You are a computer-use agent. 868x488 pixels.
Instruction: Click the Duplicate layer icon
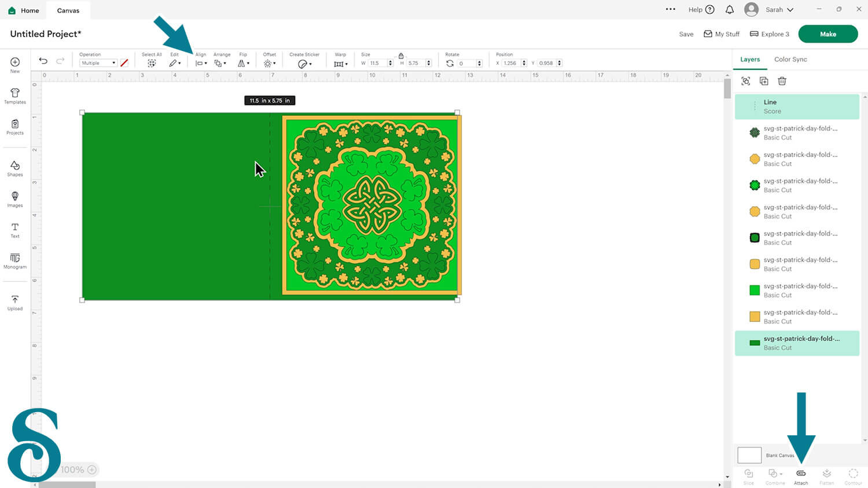[x=764, y=81]
